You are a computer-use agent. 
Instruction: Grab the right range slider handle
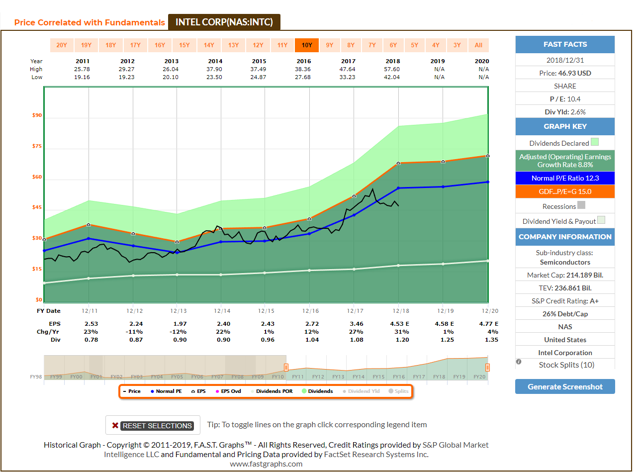[487, 367]
